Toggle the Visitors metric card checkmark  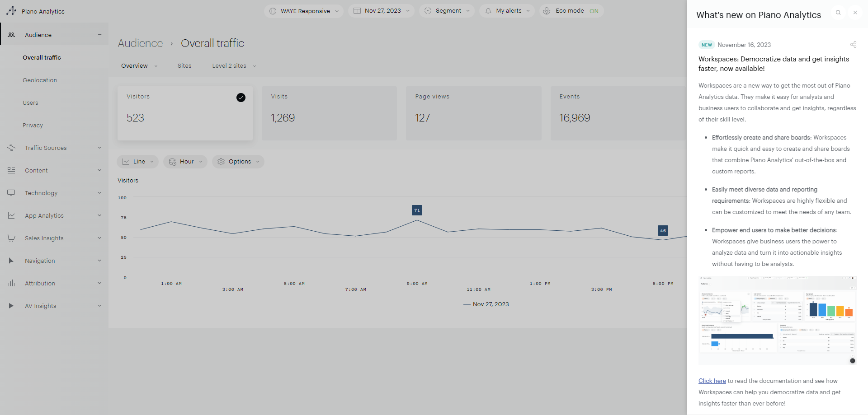point(241,98)
